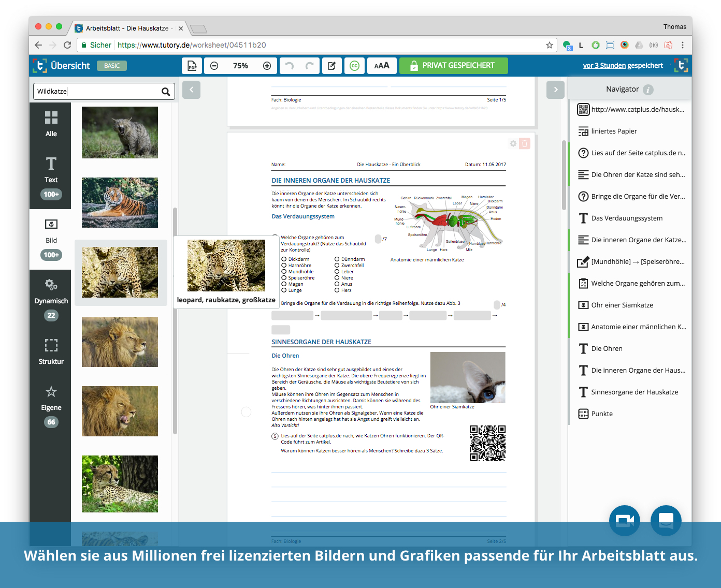This screenshot has height=588, width=721.
Task: Click the Siamese cat ear photo
Action: [x=468, y=377]
